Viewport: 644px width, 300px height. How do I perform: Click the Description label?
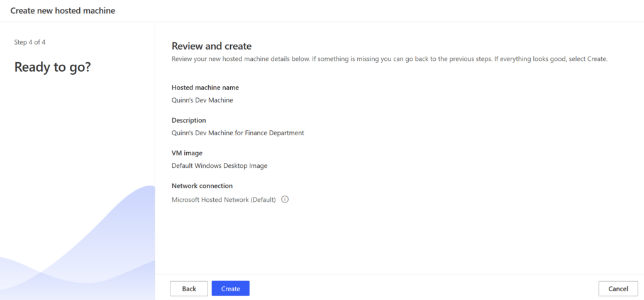(189, 120)
